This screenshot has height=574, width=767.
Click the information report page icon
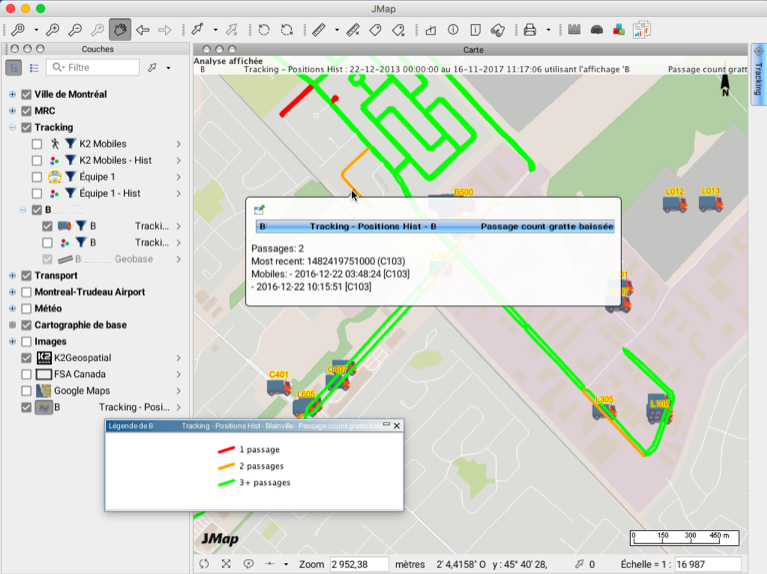[475, 30]
